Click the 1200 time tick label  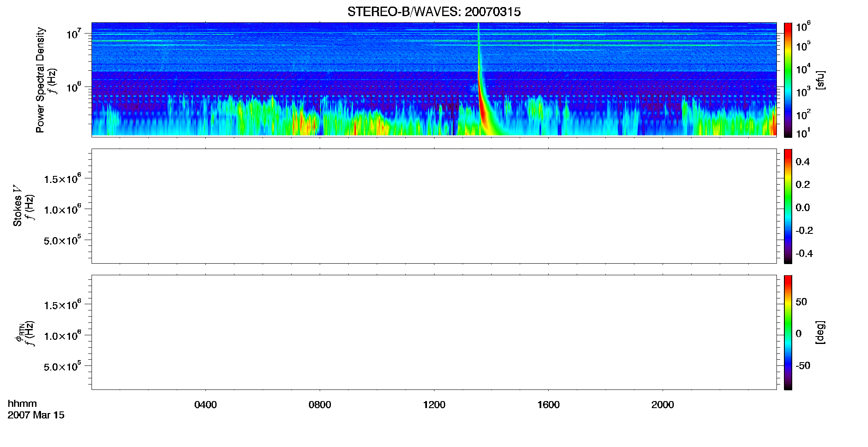434,405
